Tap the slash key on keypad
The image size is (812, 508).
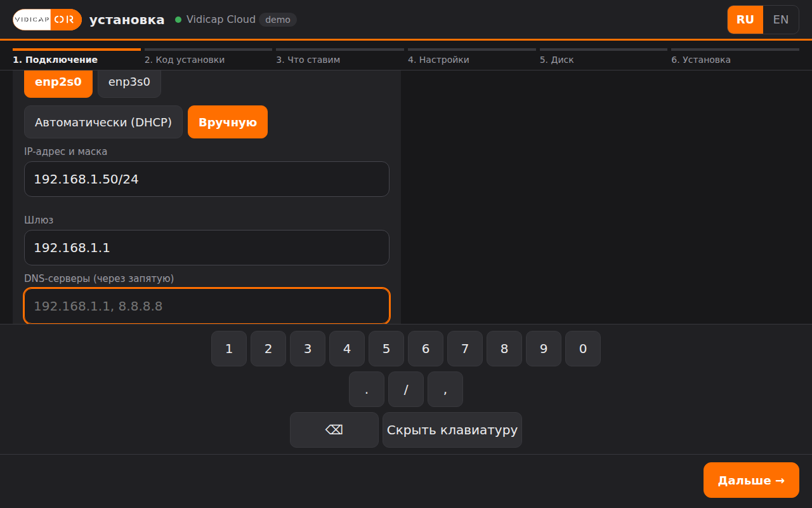(406, 389)
